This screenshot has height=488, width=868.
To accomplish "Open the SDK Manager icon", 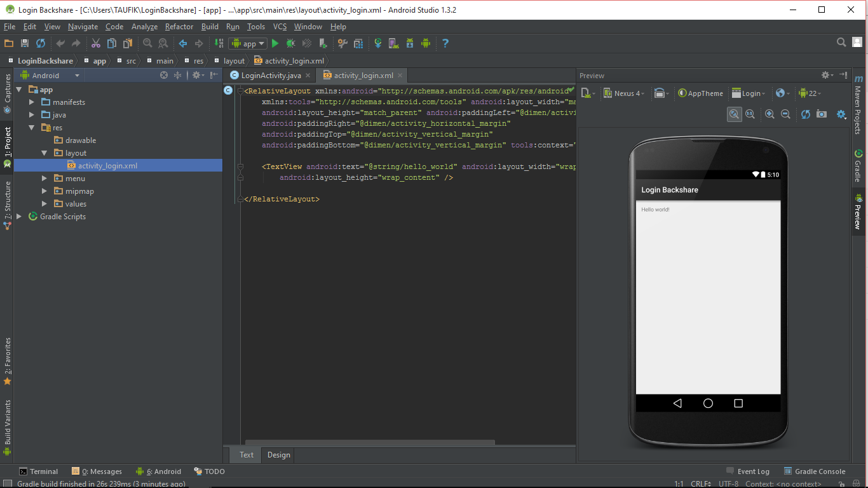I will [x=409, y=43].
